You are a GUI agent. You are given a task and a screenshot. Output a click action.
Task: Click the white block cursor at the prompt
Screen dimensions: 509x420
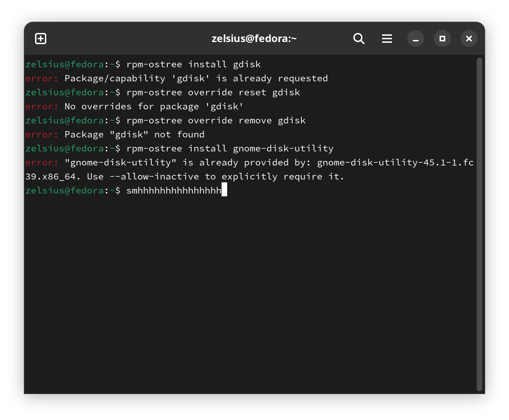[x=224, y=190]
